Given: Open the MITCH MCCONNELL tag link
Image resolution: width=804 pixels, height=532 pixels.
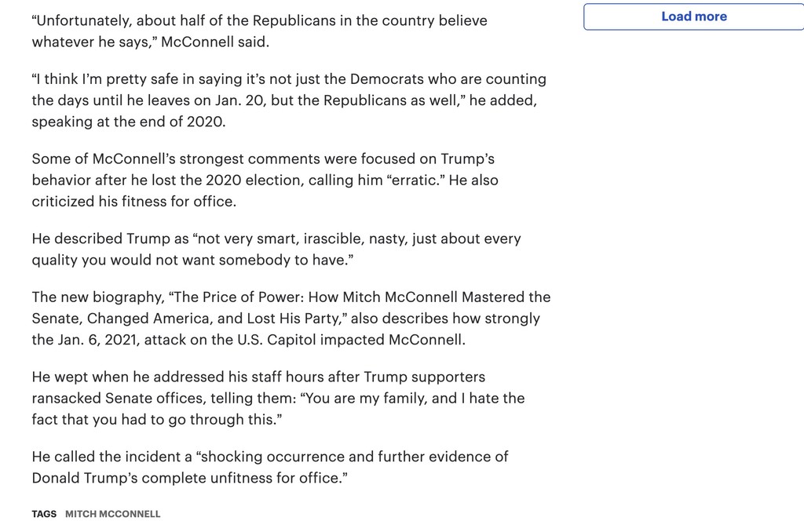Looking at the screenshot, I should point(113,514).
